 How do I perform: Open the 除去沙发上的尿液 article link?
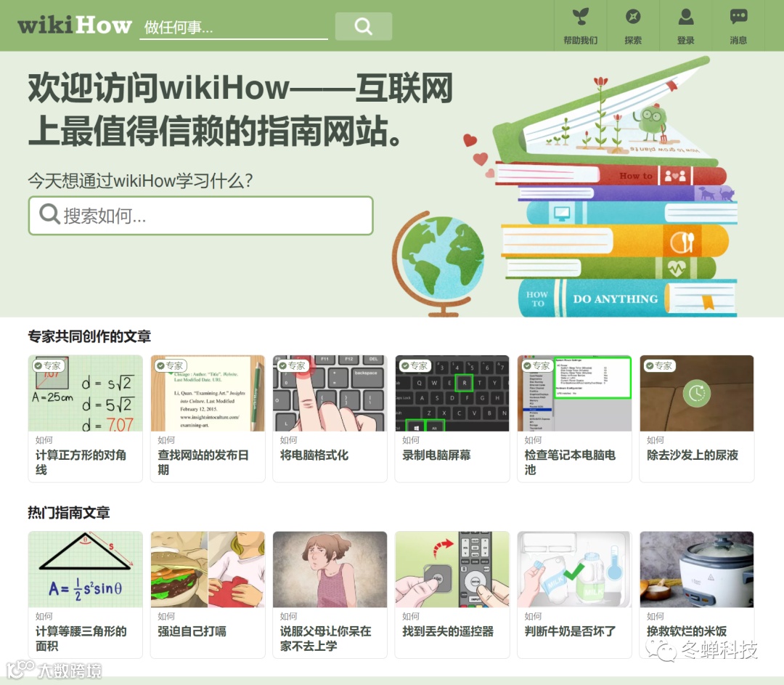pyautogui.click(x=693, y=455)
